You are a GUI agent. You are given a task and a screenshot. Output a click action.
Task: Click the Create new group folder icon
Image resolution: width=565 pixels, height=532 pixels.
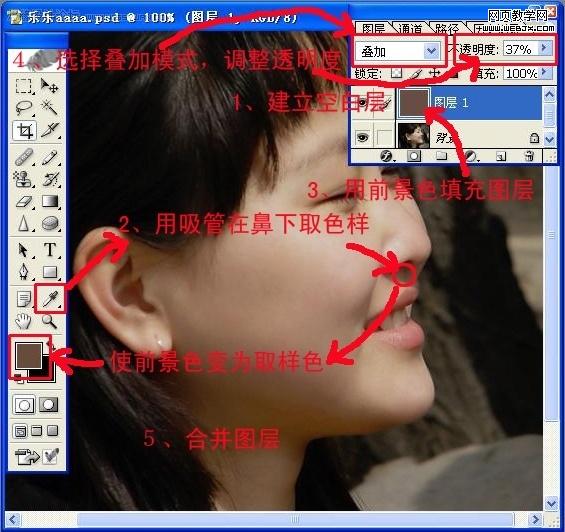point(442,156)
